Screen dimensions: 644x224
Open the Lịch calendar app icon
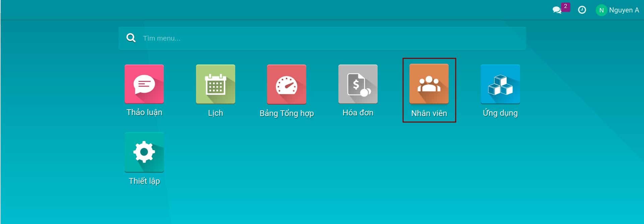click(215, 84)
